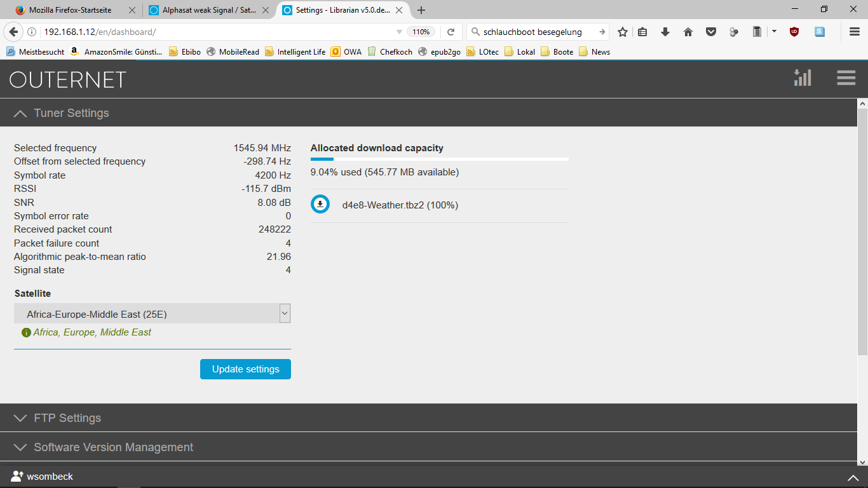Switch to Alphasat weak Signal tab

point(209,10)
